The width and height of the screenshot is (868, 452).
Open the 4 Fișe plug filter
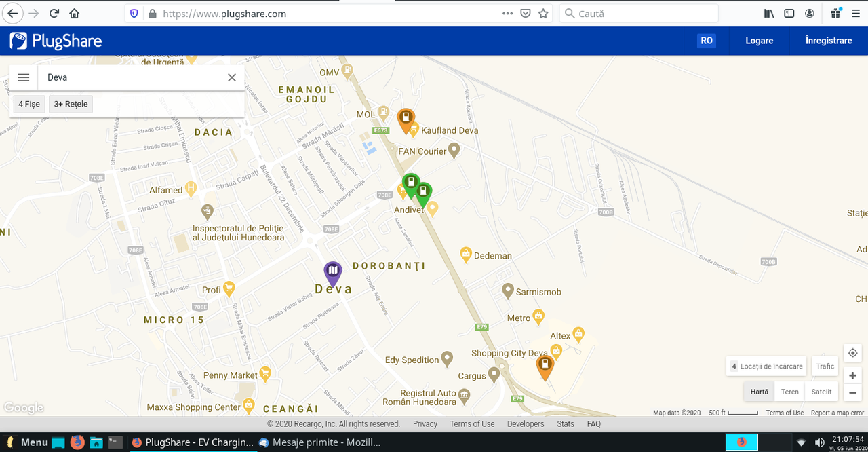click(x=29, y=104)
